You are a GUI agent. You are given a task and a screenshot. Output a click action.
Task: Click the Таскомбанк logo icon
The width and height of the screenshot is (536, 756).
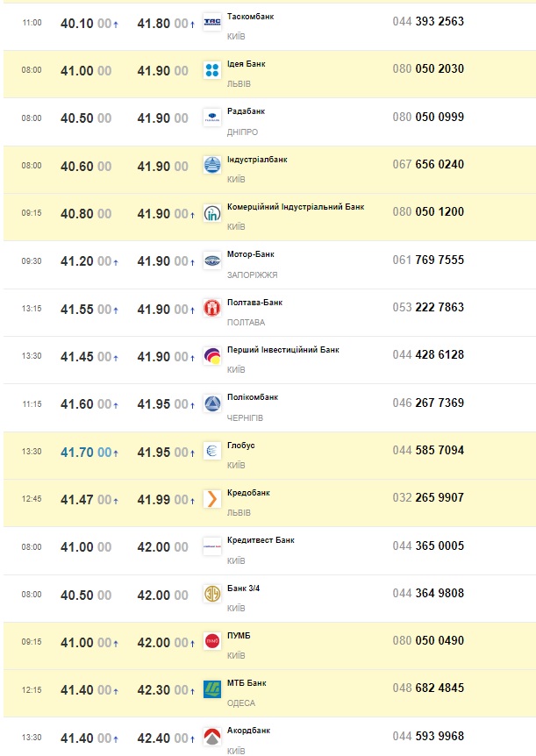(211, 22)
